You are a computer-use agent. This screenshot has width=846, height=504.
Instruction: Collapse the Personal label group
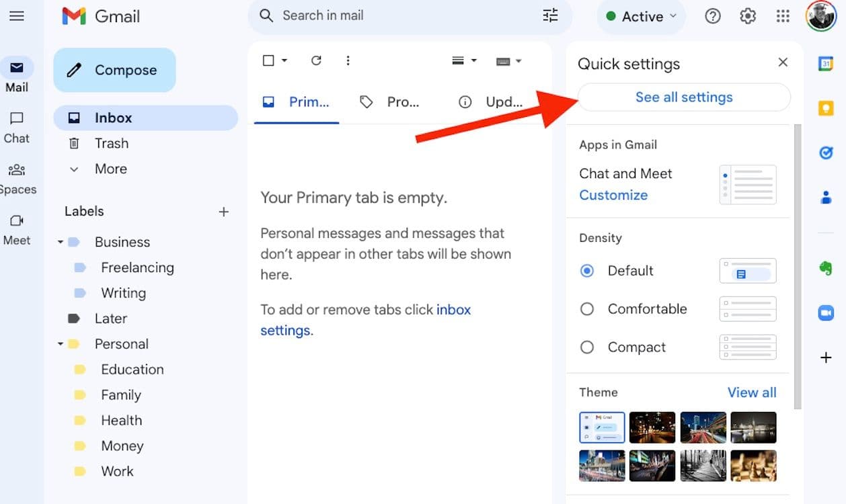(x=59, y=343)
